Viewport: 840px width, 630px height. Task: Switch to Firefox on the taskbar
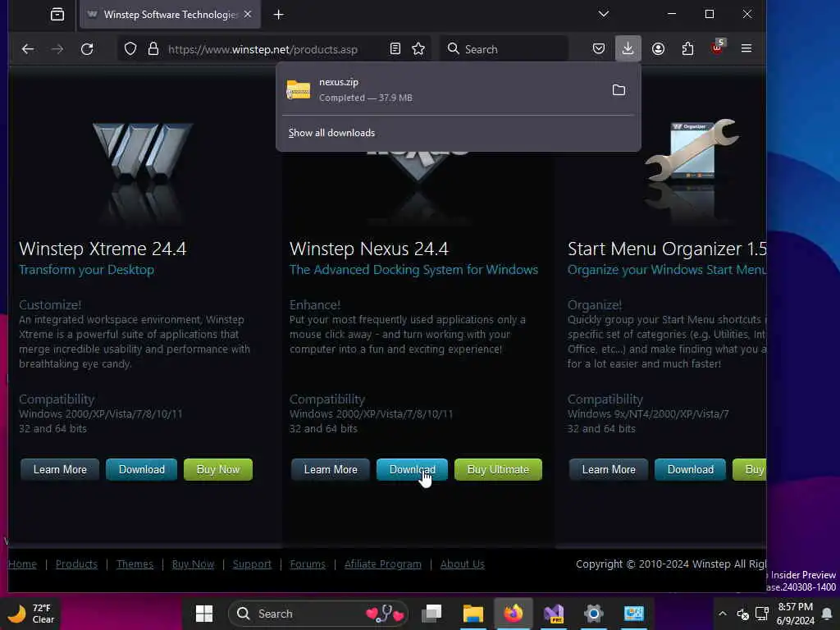pos(514,614)
